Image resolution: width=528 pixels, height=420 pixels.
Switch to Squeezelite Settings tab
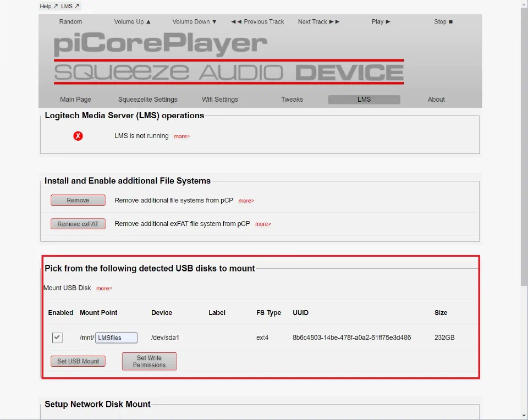pos(147,100)
